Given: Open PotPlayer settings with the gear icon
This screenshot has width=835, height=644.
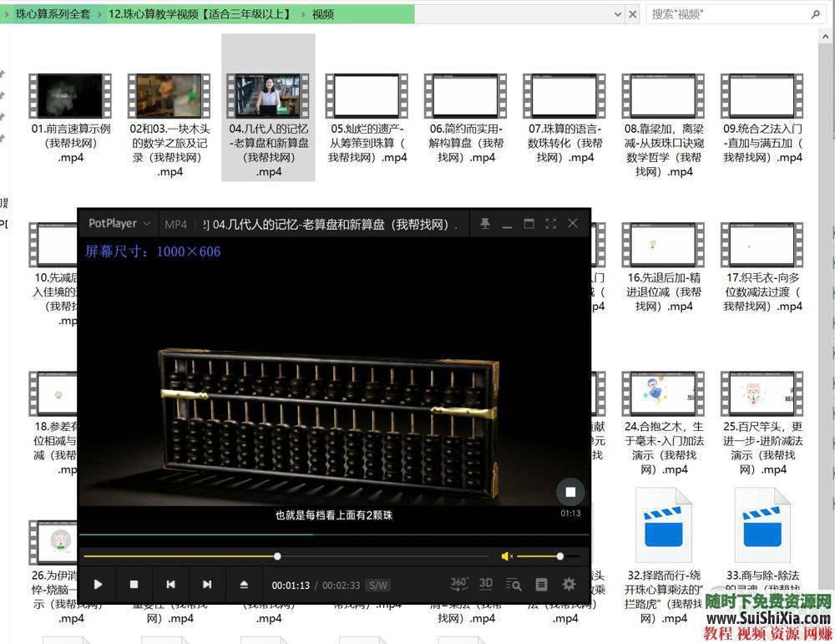Looking at the screenshot, I should [x=569, y=584].
